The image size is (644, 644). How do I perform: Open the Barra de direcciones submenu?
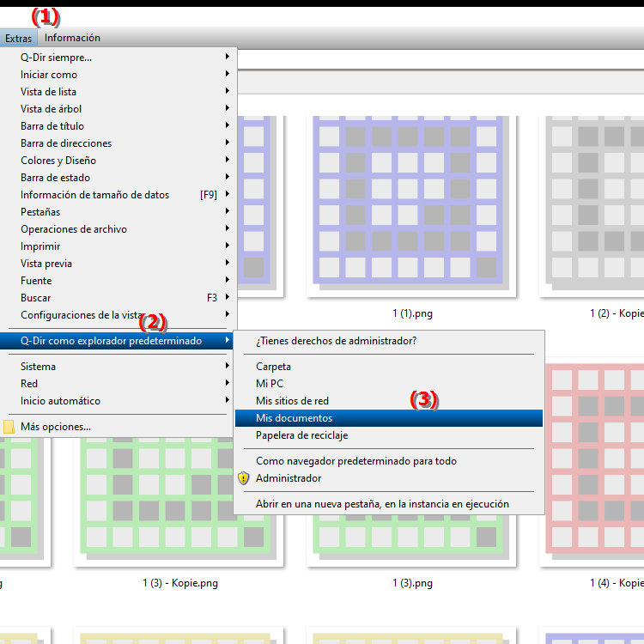click(x=118, y=143)
